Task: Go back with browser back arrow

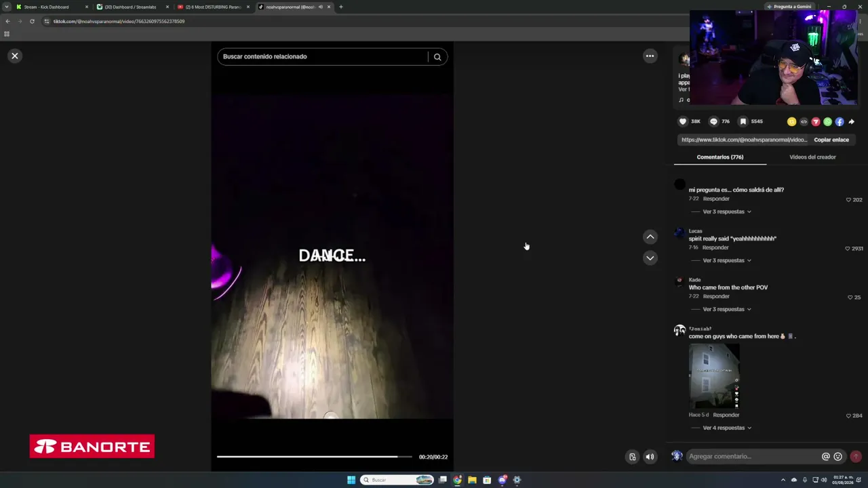Action: (x=7, y=22)
